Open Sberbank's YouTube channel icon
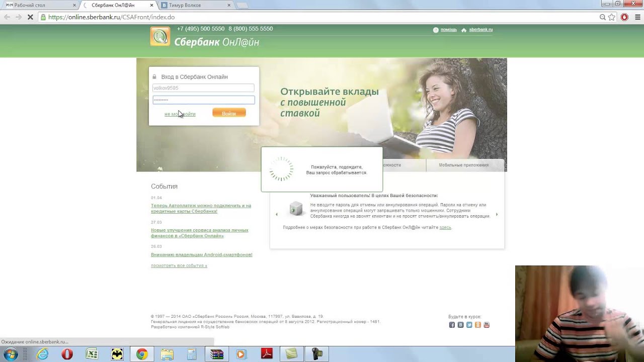The height and width of the screenshot is (362, 644). coord(486,325)
